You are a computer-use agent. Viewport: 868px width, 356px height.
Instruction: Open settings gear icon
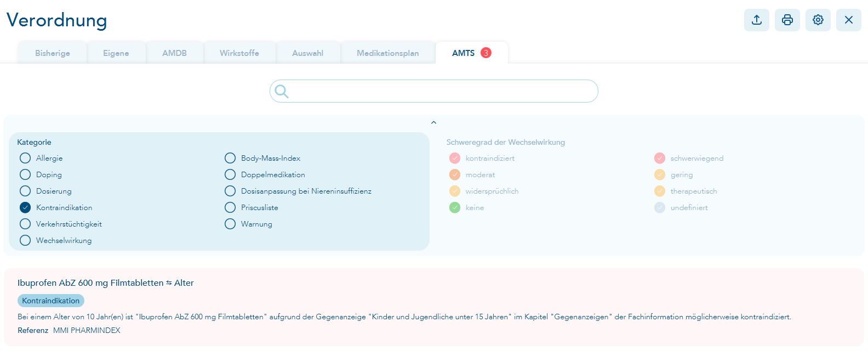pyautogui.click(x=818, y=20)
